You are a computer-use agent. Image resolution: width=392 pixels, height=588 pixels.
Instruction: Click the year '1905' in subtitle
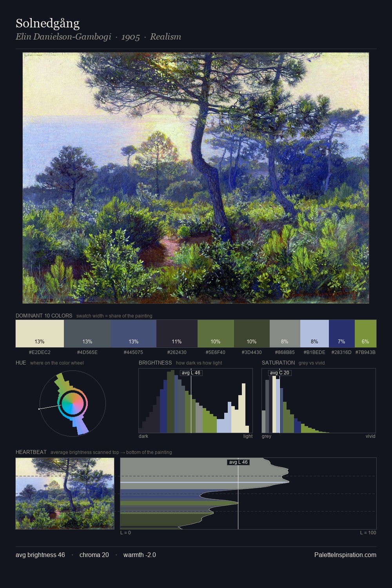coord(131,37)
